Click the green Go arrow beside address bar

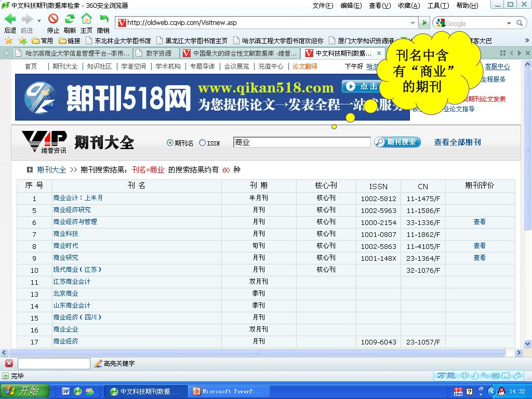[x=424, y=23]
